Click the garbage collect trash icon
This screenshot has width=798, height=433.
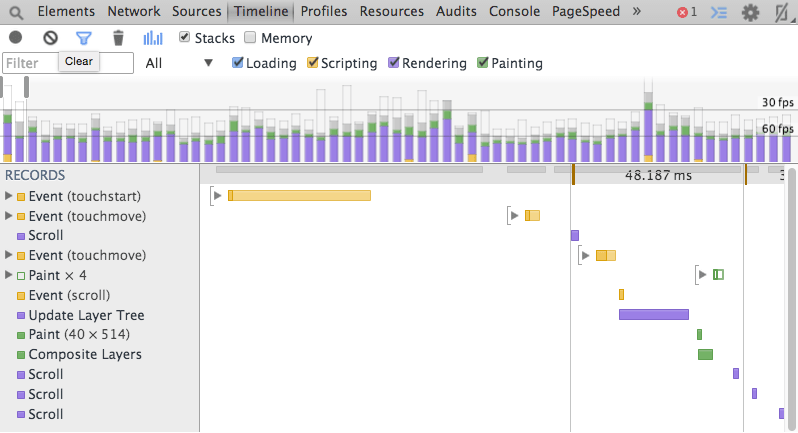click(118, 38)
